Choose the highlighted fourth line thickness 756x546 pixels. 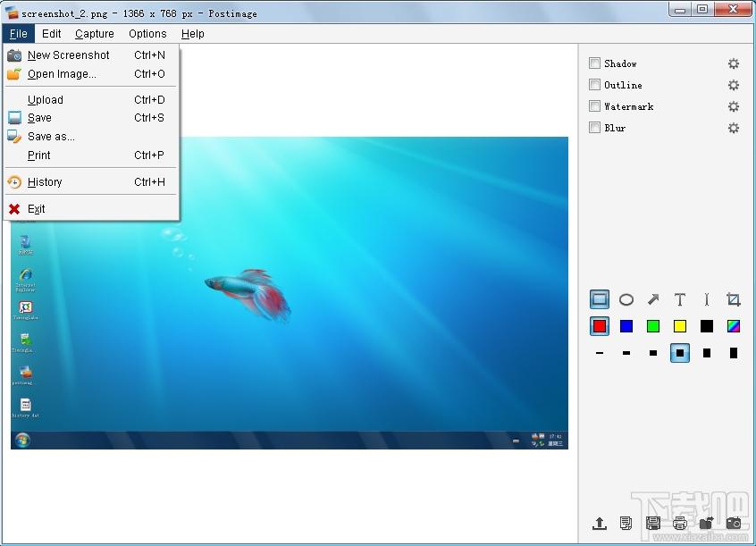click(680, 353)
